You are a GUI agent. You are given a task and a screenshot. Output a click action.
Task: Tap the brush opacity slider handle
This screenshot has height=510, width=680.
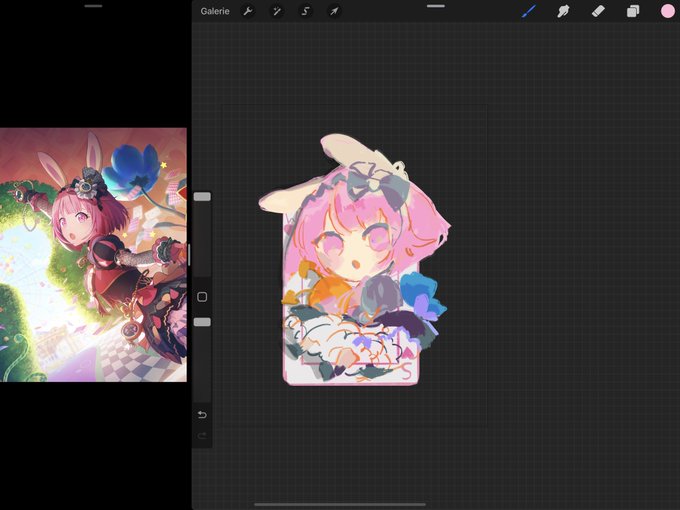point(202,322)
